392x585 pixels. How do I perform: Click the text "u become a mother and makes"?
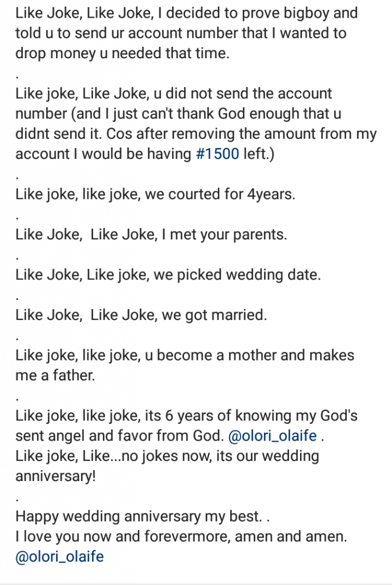point(255,355)
